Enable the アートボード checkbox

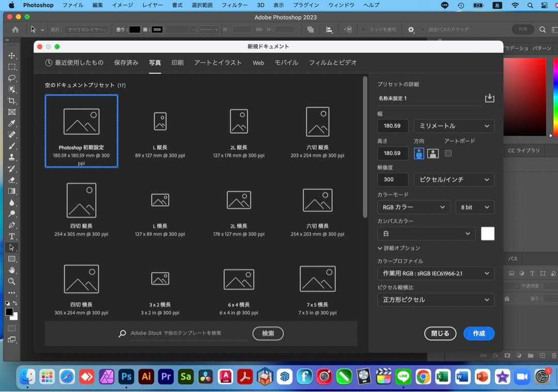click(448, 153)
